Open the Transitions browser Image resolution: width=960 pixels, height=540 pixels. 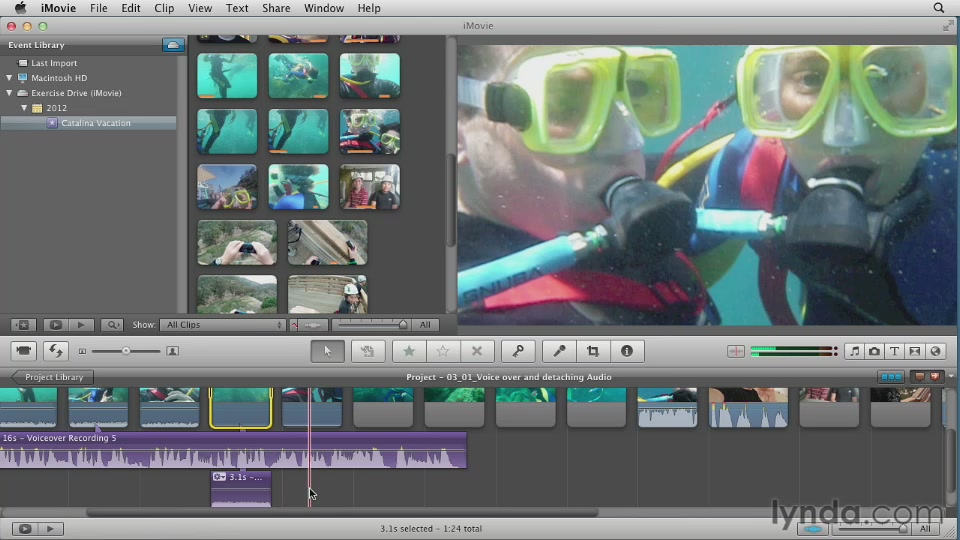[x=915, y=351]
